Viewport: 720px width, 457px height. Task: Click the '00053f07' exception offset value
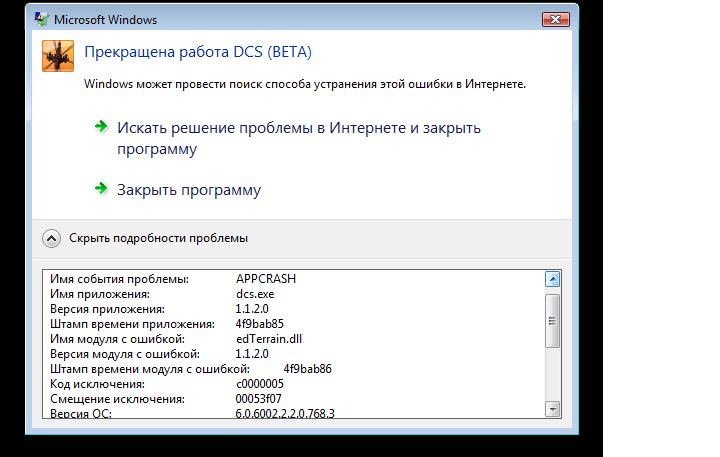coord(259,399)
